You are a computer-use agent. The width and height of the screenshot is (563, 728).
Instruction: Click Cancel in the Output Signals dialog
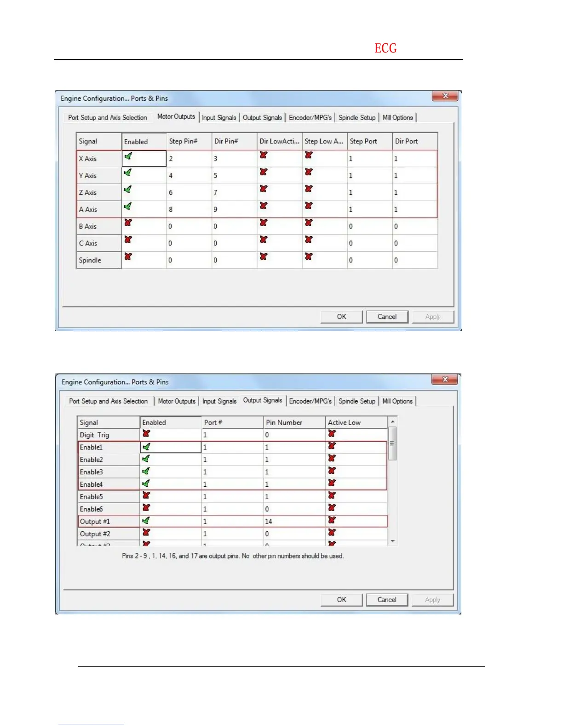point(387,600)
